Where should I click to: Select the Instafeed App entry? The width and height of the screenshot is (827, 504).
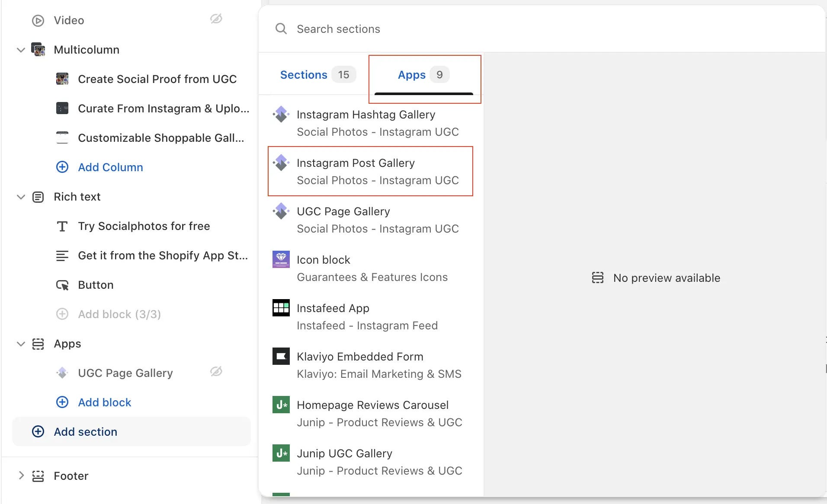point(371,316)
